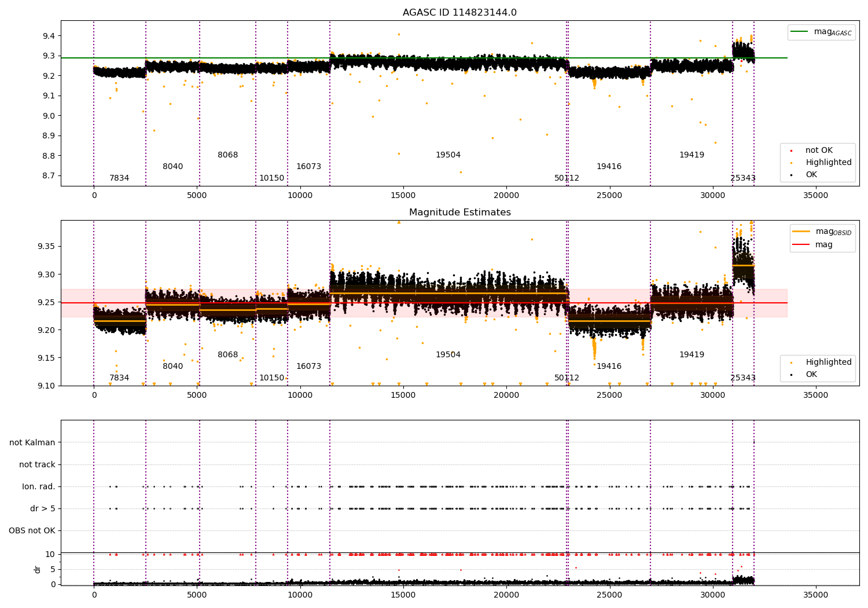Click the 10 tick on the dr axis

click(50, 554)
